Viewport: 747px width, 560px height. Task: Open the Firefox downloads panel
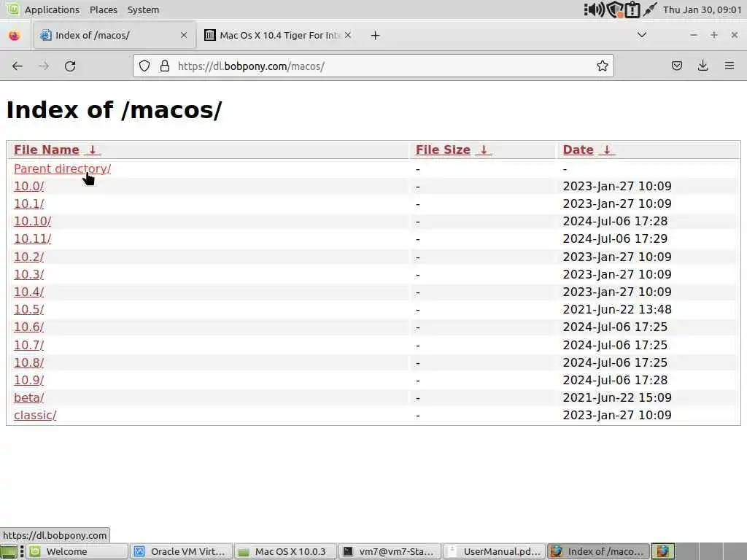click(x=703, y=66)
